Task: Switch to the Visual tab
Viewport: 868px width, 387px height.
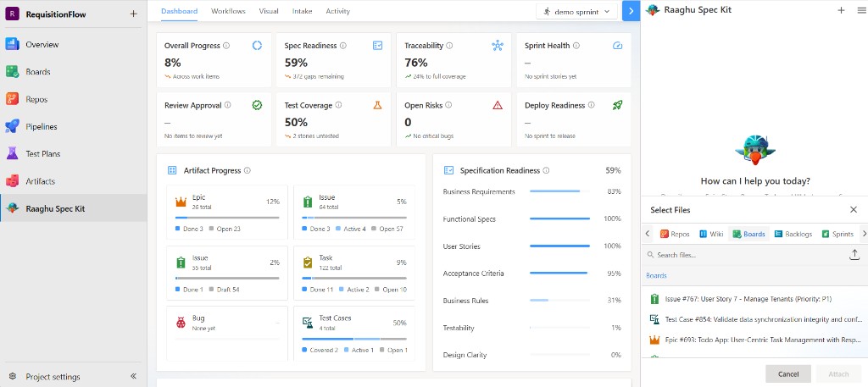Action: [x=269, y=11]
